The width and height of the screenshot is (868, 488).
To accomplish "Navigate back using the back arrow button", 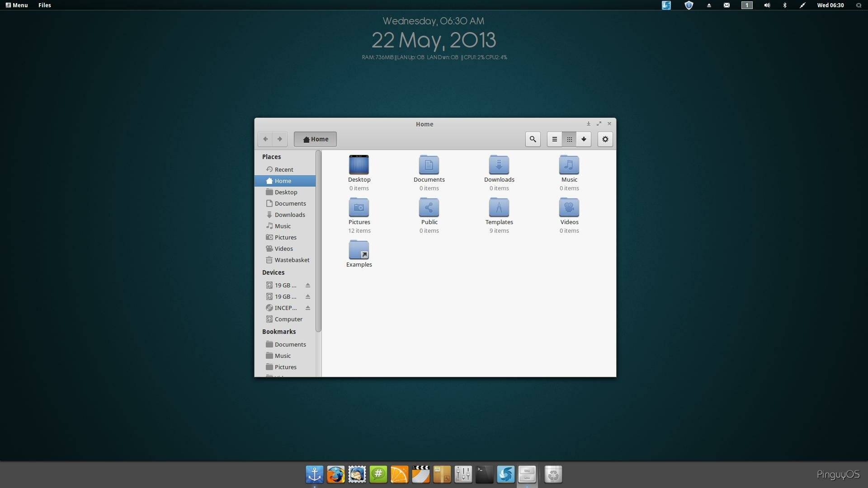I will (x=265, y=139).
